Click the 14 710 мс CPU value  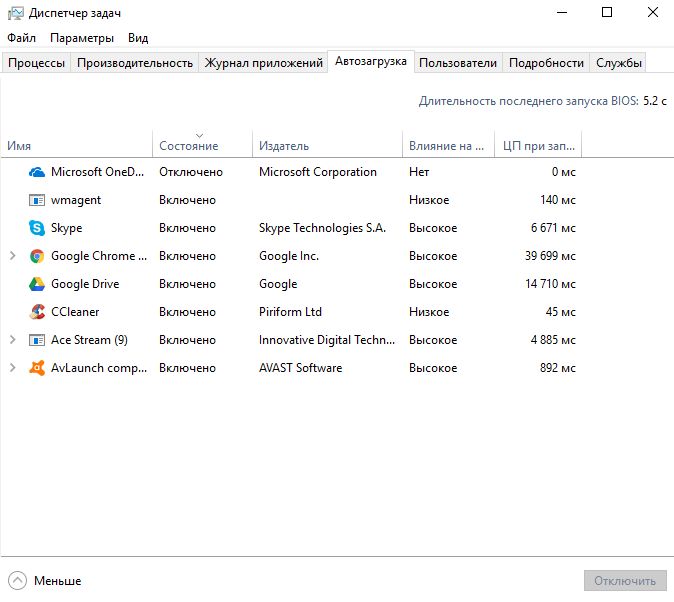tap(550, 284)
